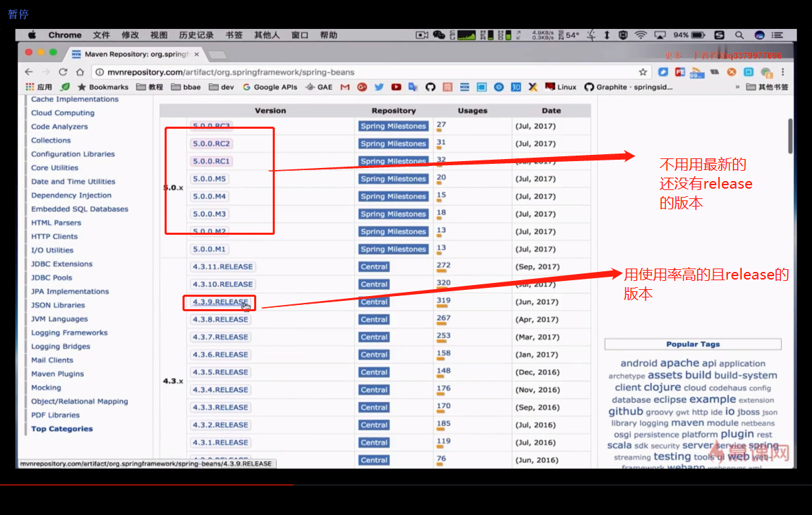Open version 5.0.0.M4
The width and height of the screenshot is (812, 515).
209,196
